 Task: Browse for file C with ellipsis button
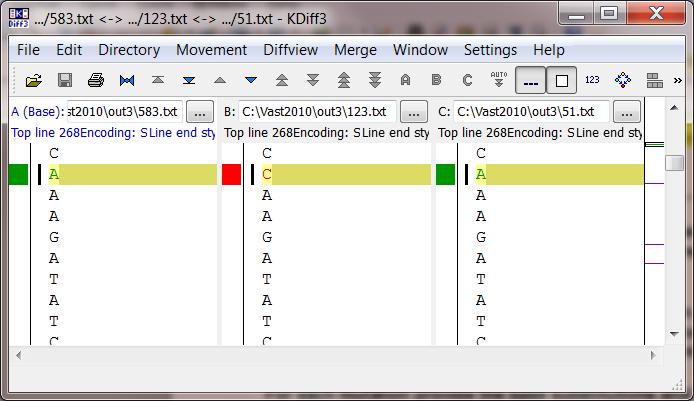point(627,112)
